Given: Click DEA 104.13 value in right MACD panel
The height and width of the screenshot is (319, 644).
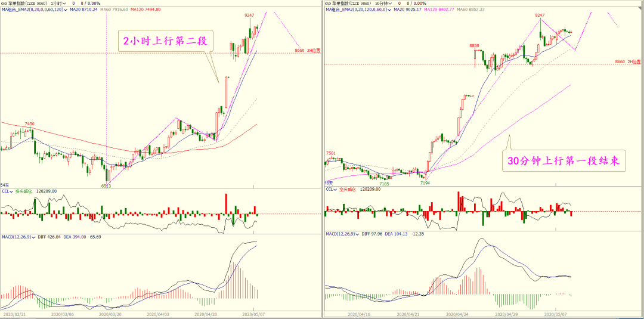Looking at the screenshot, I should click(x=397, y=234).
